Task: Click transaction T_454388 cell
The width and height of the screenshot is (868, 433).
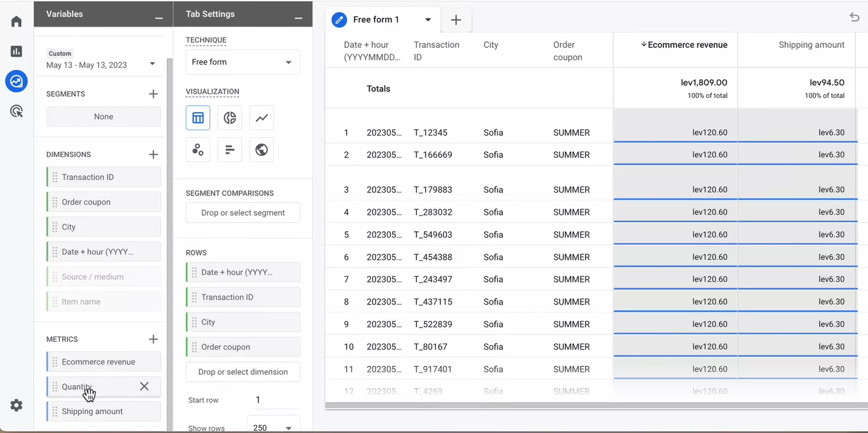Action: click(433, 257)
